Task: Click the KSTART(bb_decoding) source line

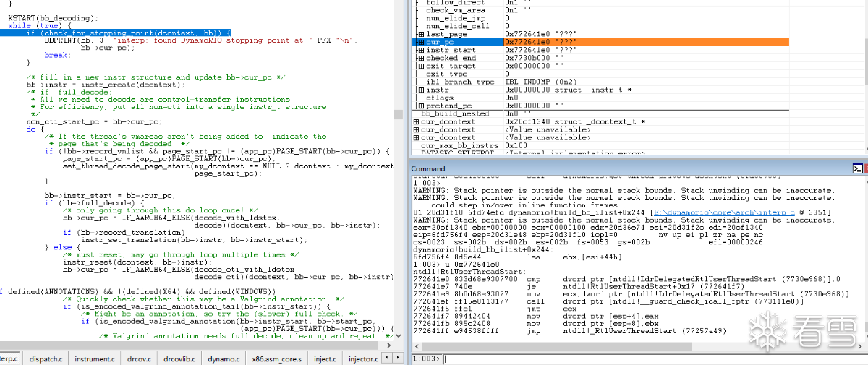Action: pos(54,17)
